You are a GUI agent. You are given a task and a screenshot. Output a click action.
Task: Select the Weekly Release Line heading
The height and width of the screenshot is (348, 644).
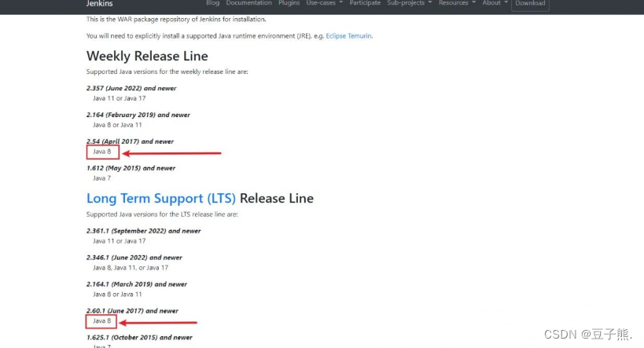(147, 56)
